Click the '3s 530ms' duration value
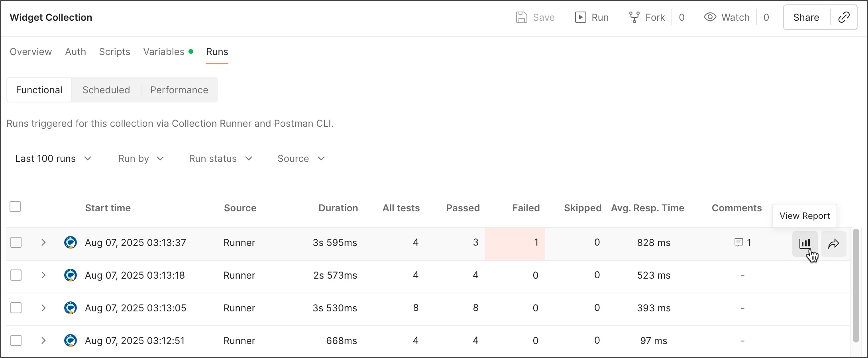868x358 pixels. coord(335,308)
